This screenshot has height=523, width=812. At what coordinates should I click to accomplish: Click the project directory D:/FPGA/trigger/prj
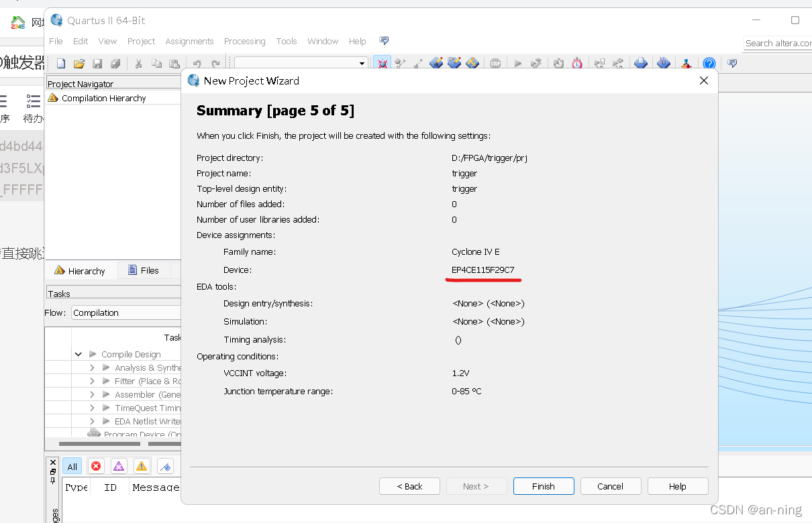(489, 158)
